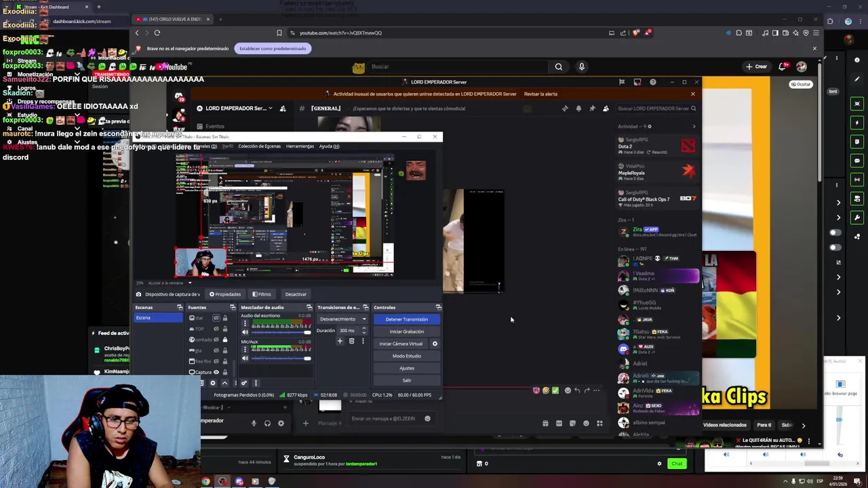Image resolution: width=868 pixels, height=488 pixels.
Task: Open Herramientas menu in OBS
Action: [300, 146]
